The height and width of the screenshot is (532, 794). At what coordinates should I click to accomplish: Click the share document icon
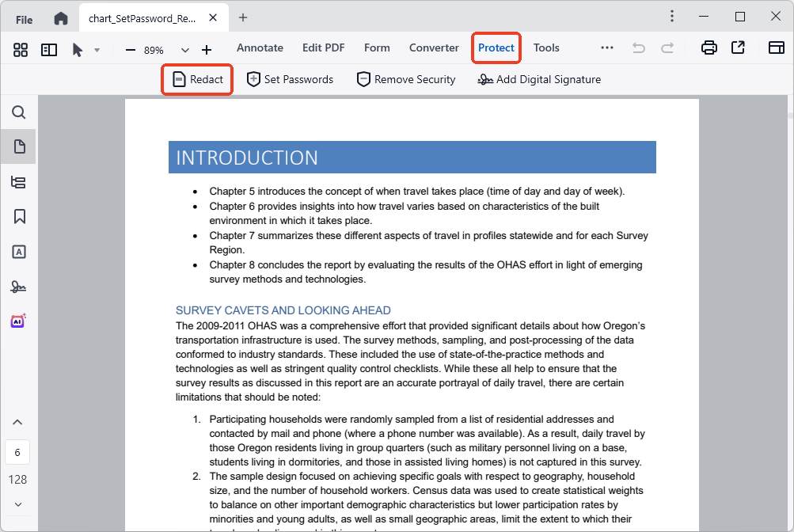tap(738, 47)
